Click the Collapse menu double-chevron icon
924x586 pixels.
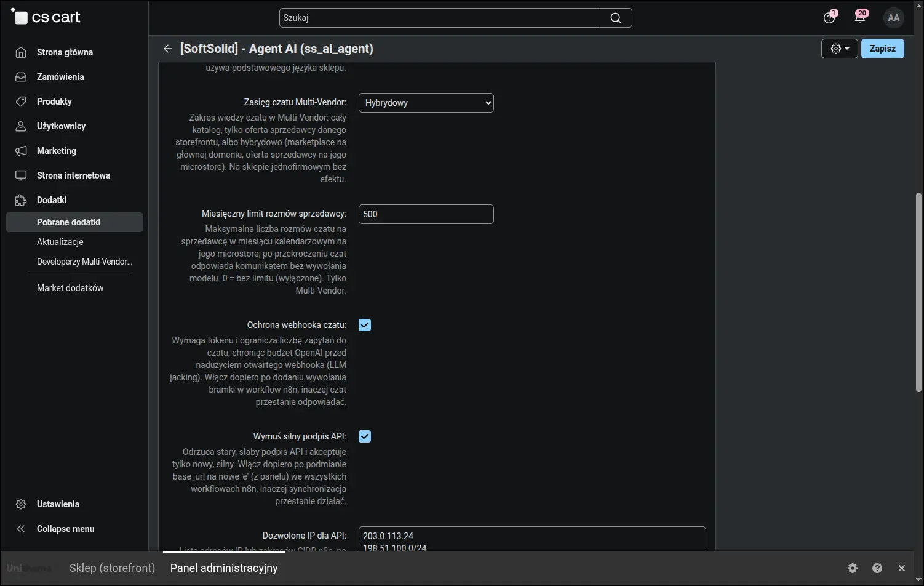click(21, 529)
